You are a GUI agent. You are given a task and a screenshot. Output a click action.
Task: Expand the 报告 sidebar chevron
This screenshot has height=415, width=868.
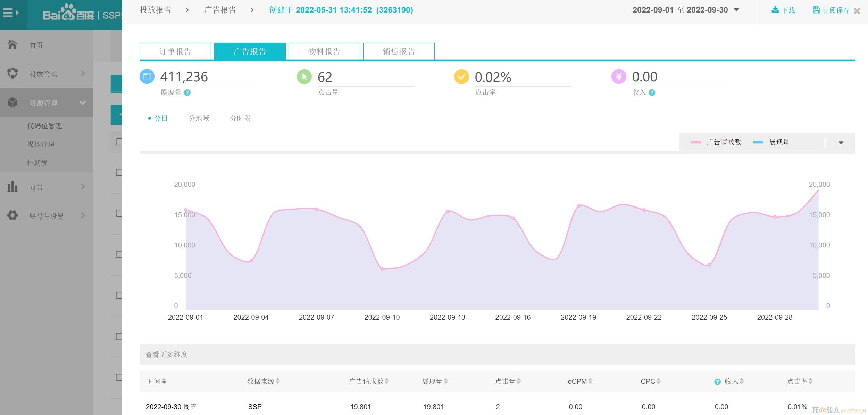point(83,187)
